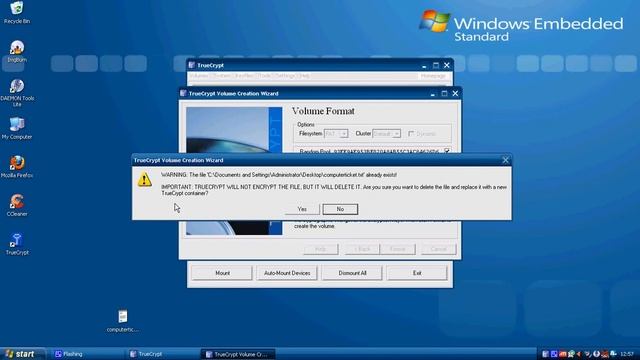The height and width of the screenshot is (360, 640).
Task: Toggle the Random Pool display checkbox
Action: tap(447, 151)
